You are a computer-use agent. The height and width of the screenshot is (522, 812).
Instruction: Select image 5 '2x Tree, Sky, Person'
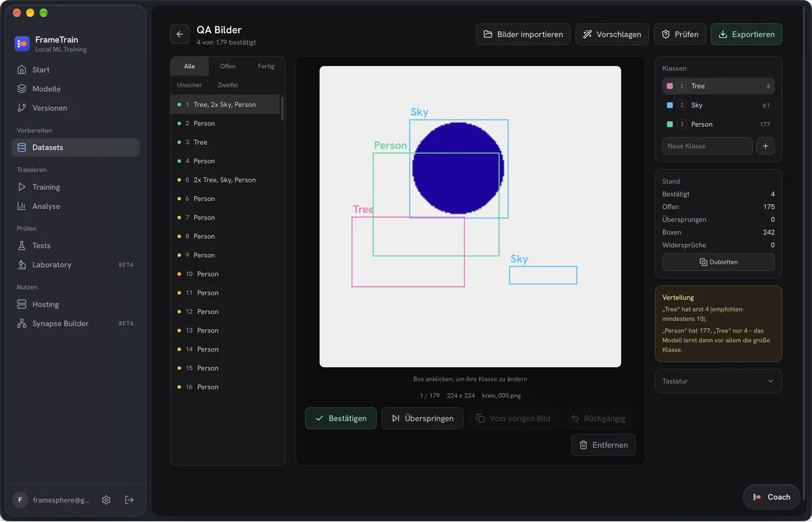click(x=225, y=180)
